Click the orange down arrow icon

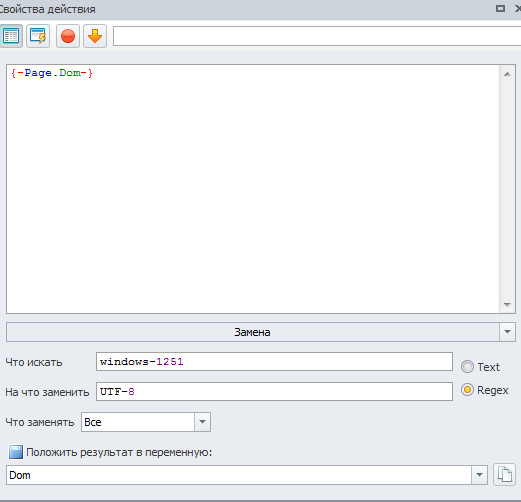coord(95,36)
